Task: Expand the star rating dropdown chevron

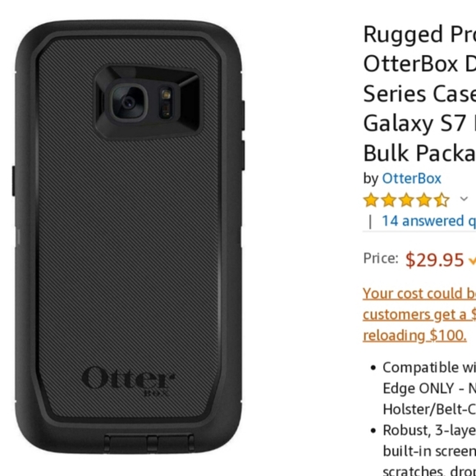Action: tap(464, 199)
